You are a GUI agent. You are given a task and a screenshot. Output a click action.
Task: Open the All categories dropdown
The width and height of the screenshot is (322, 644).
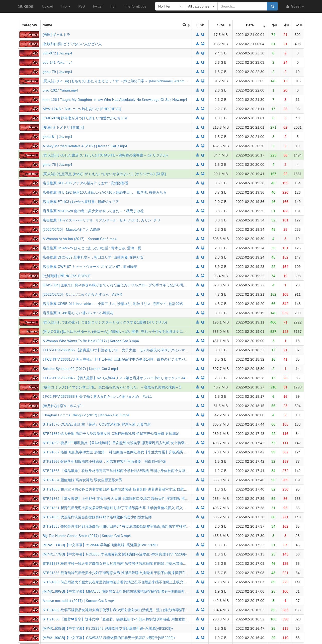[x=201, y=6]
